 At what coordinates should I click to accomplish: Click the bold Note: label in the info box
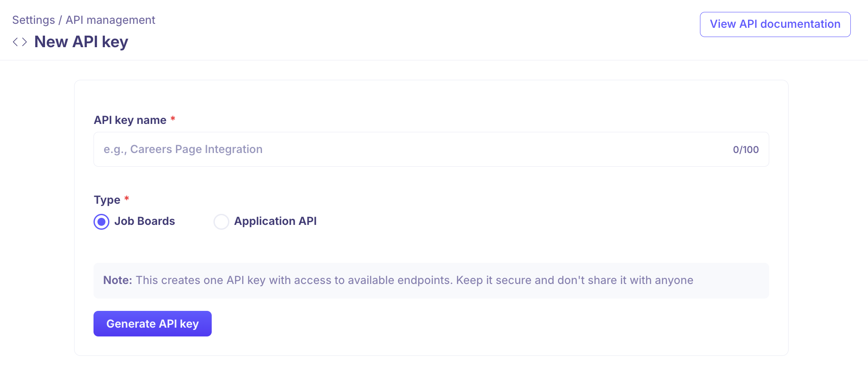pos(118,280)
